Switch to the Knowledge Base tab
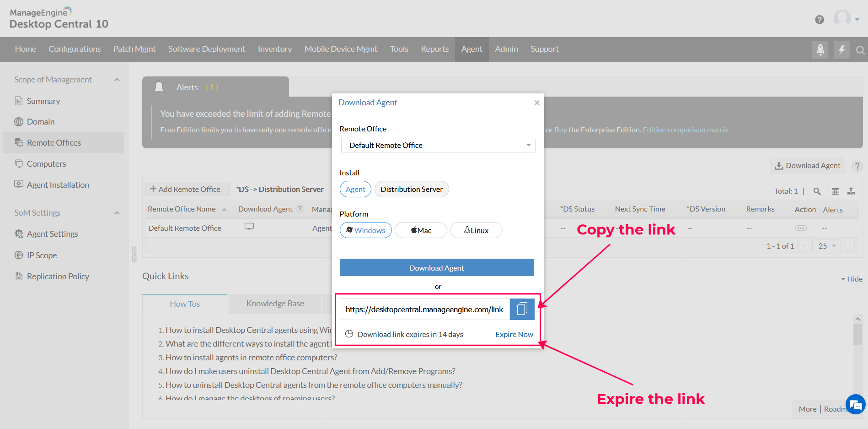868x429 pixels. (275, 304)
